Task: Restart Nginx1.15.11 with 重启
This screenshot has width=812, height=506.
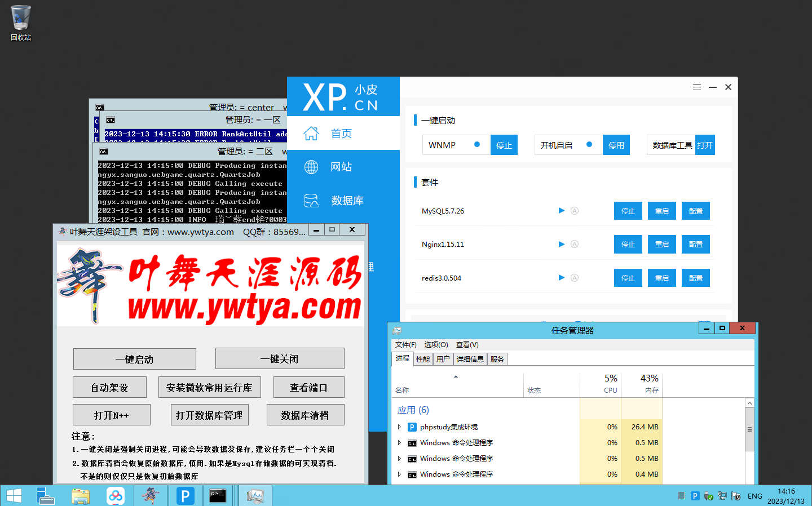Action: (x=662, y=244)
